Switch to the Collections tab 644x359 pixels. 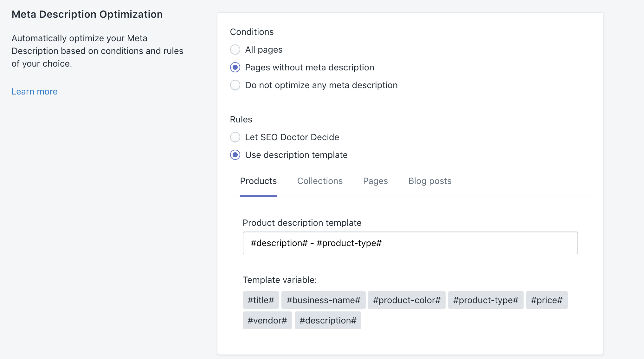[x=320, y=181]
